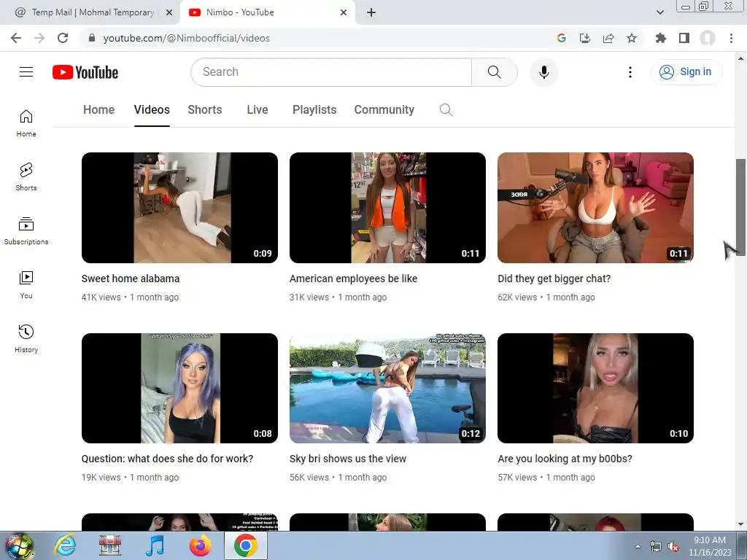Show hidden system tray icons arrow

[638, 546]
